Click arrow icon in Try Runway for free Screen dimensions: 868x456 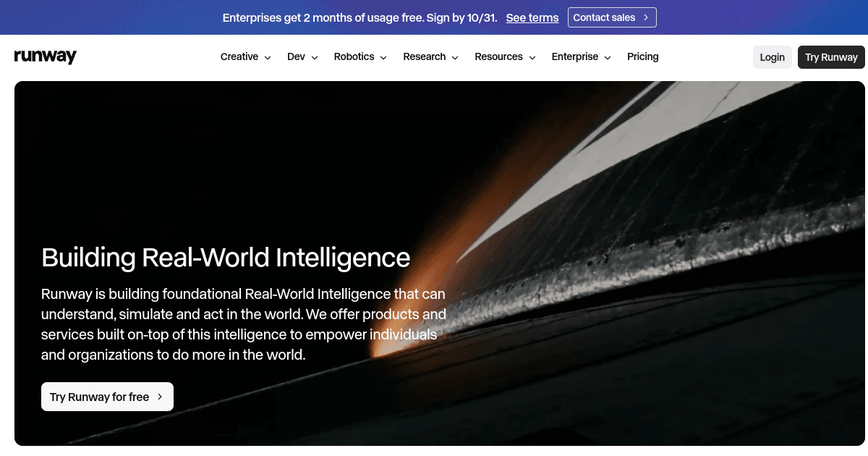(x=160, y=397)
